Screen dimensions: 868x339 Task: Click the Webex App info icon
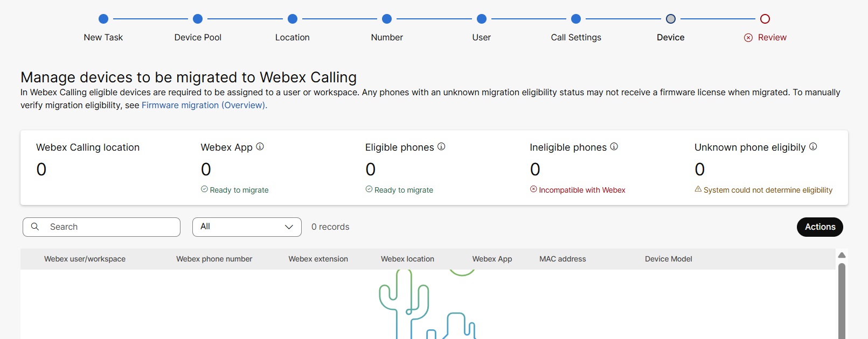point(260,146)
